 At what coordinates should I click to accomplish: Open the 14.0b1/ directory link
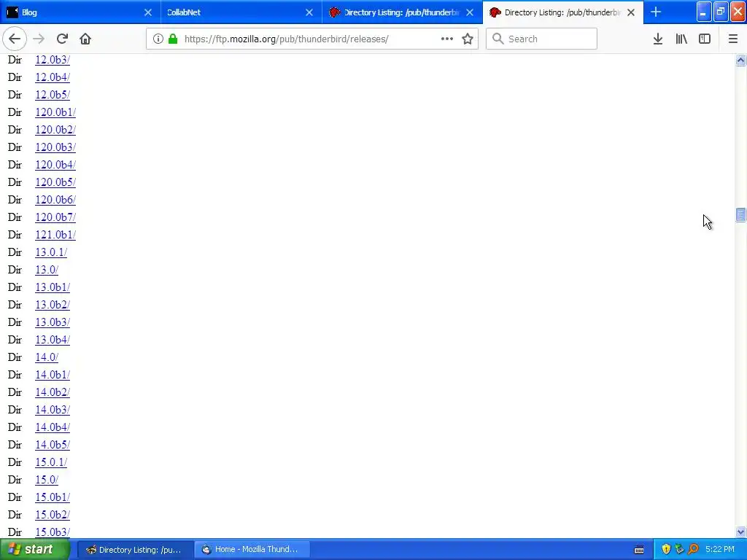coord(53,375)
